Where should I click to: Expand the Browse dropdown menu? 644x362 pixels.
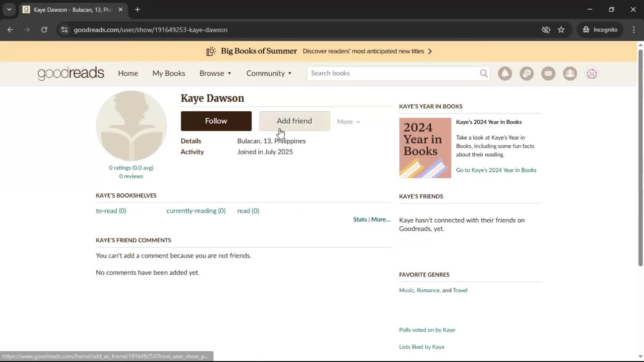tap(215, 73)
